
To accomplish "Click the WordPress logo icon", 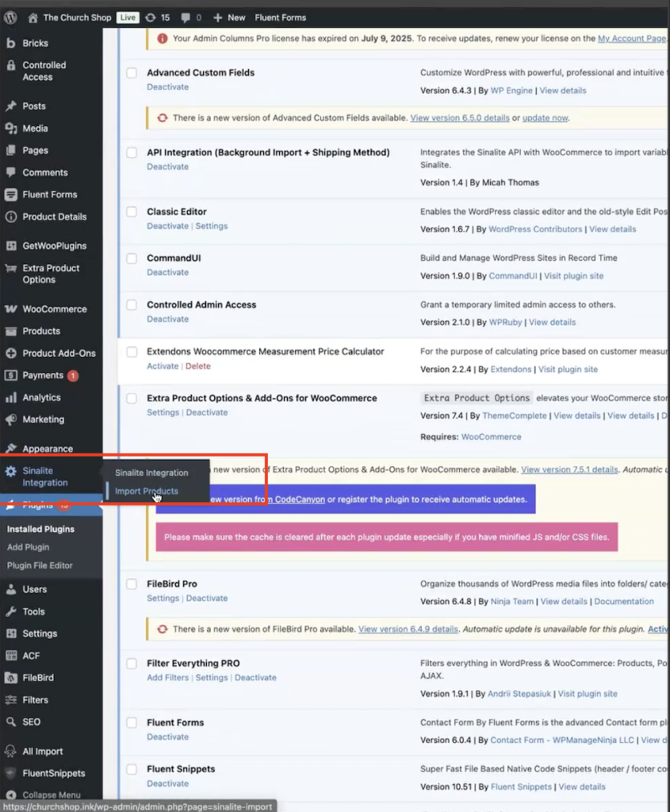I will click(x=10, y=17).
